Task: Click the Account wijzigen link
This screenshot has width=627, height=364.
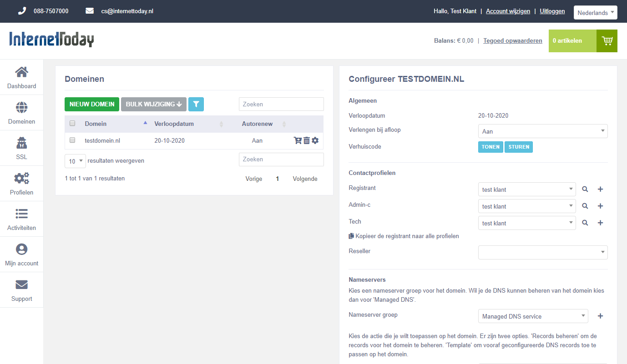Action: [x=508, y=11]
